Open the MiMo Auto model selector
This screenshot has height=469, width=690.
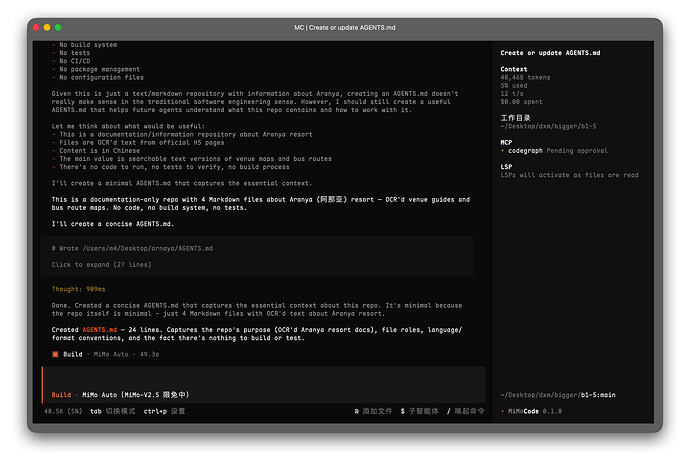pyautogui.click(x=136, y=395)
